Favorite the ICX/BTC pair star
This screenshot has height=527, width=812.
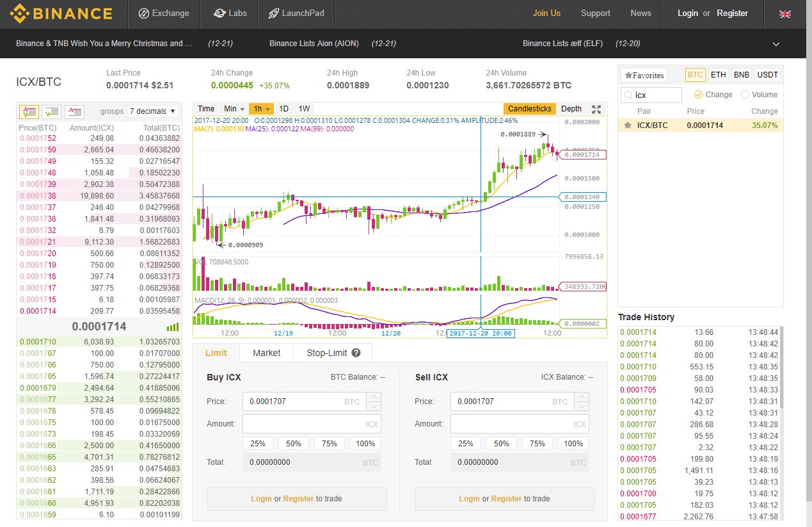coord(628,125)
